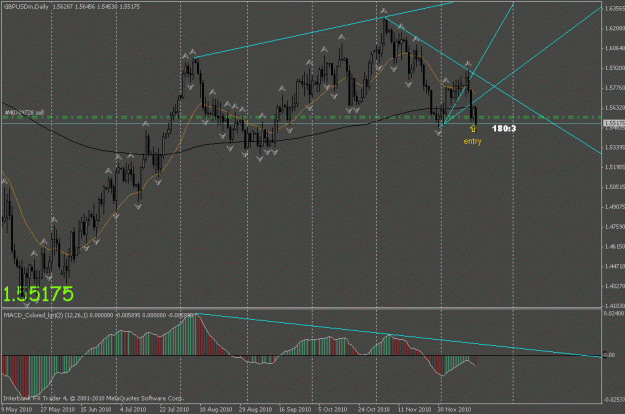Select the white "180:3" label

(x=504, y=128)
